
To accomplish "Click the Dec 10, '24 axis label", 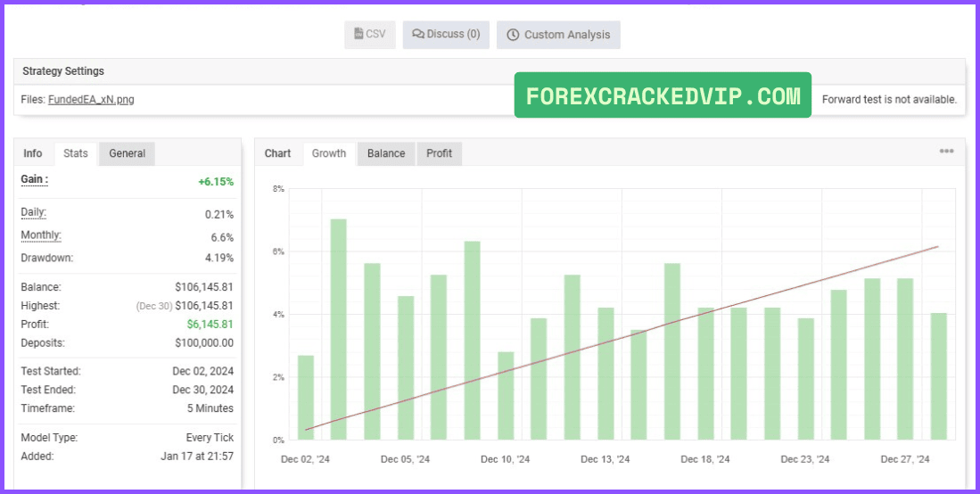I will [505, 459].
